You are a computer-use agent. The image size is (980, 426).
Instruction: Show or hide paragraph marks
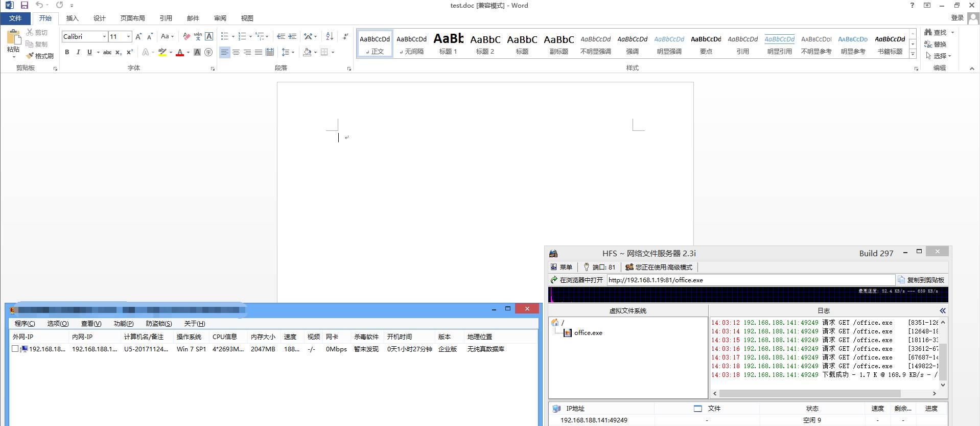345,36
